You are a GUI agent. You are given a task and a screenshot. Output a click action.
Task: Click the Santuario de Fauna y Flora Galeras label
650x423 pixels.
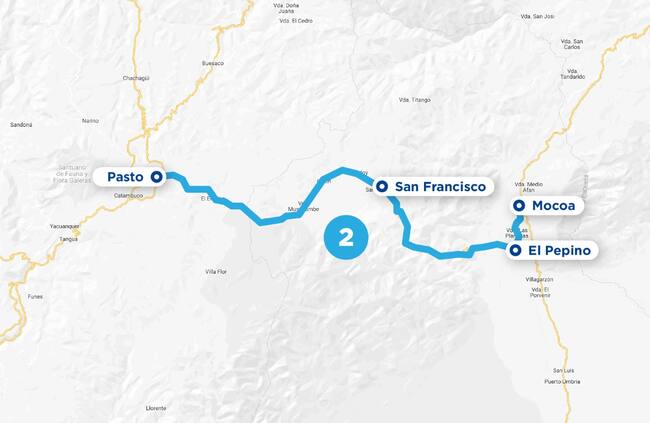[72, 174]
